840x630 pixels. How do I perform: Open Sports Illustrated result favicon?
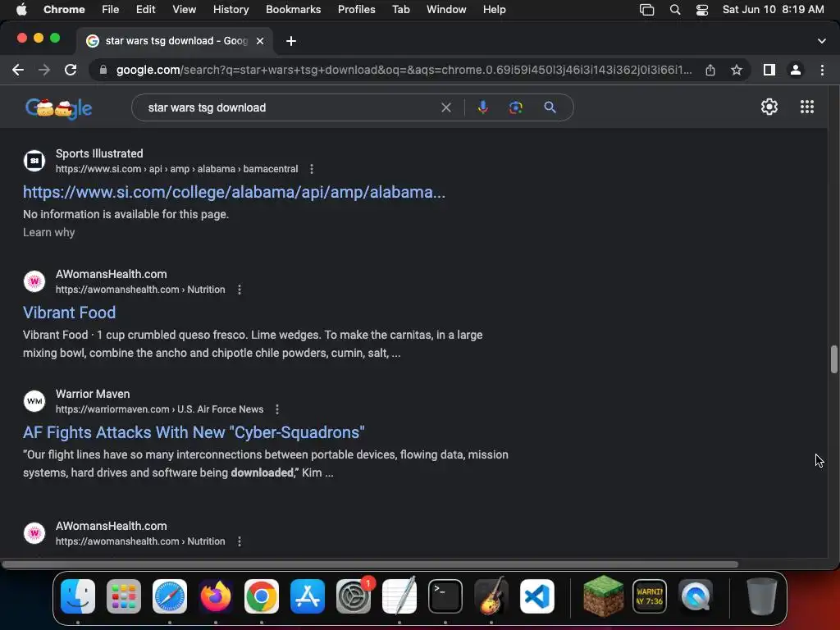(34, 161)
